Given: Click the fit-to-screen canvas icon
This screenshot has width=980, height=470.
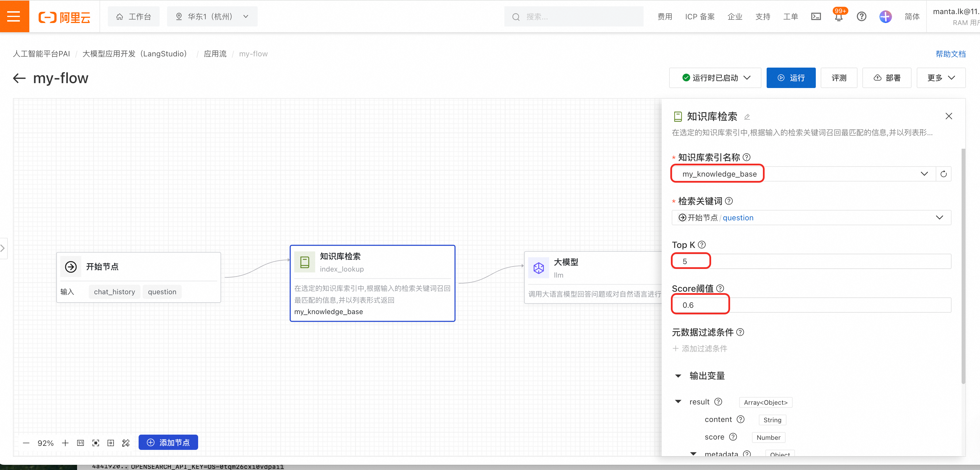Looking at the screenshot, I should pyautogui.click(x=96, y=443).
